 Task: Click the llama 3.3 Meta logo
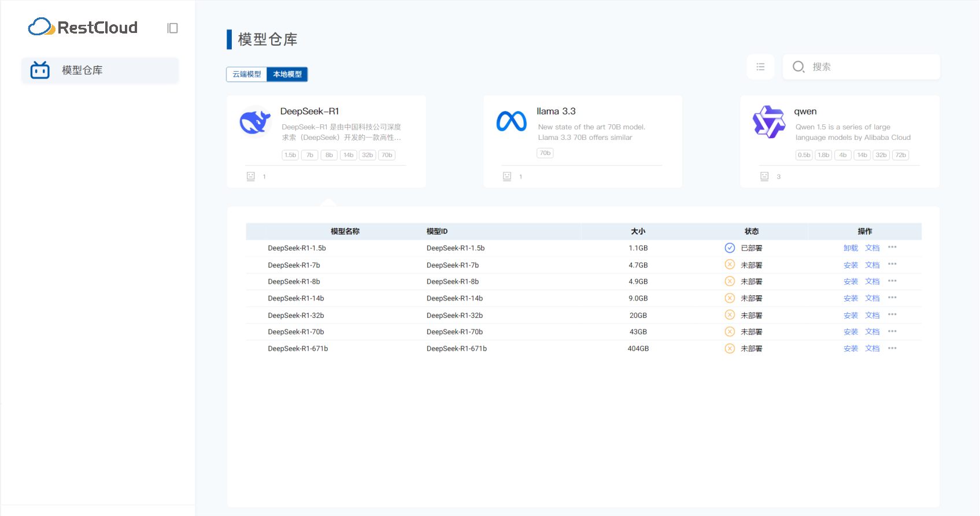point(511,121)
